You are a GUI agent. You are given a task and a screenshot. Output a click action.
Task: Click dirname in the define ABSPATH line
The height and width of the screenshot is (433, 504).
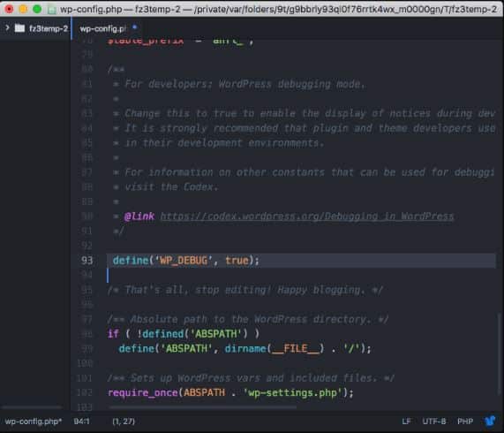(245, 349)
